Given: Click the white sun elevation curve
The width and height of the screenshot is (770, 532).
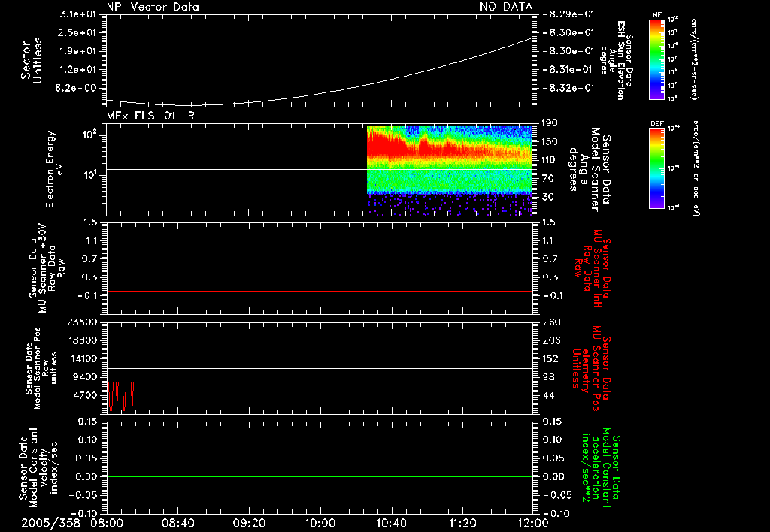Looking at the screenshot, I should click(319, 93).
